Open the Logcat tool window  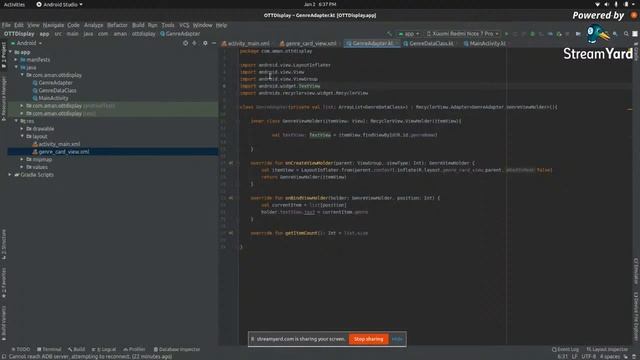tap(104, 349)
